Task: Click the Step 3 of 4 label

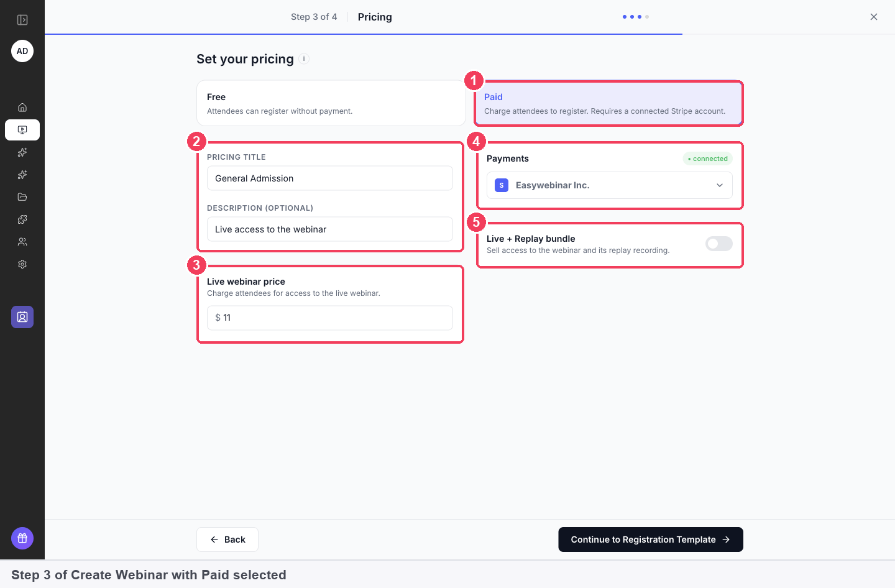Action: pyautogui.click(x=314, y=17)
